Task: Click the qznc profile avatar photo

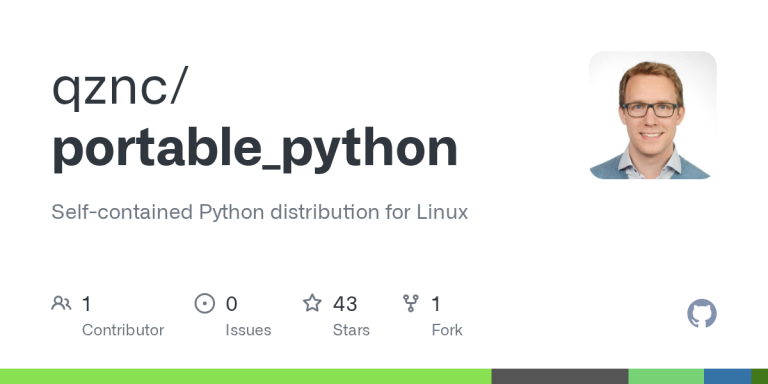Action: point(652,115)
